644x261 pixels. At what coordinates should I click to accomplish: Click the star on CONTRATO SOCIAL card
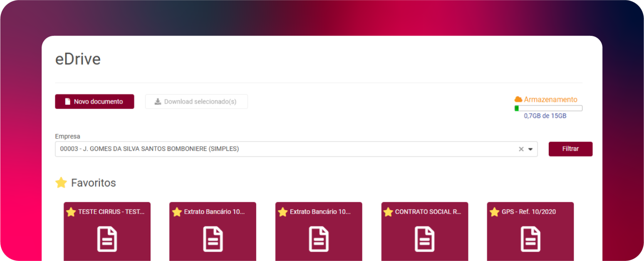[388, 212]
